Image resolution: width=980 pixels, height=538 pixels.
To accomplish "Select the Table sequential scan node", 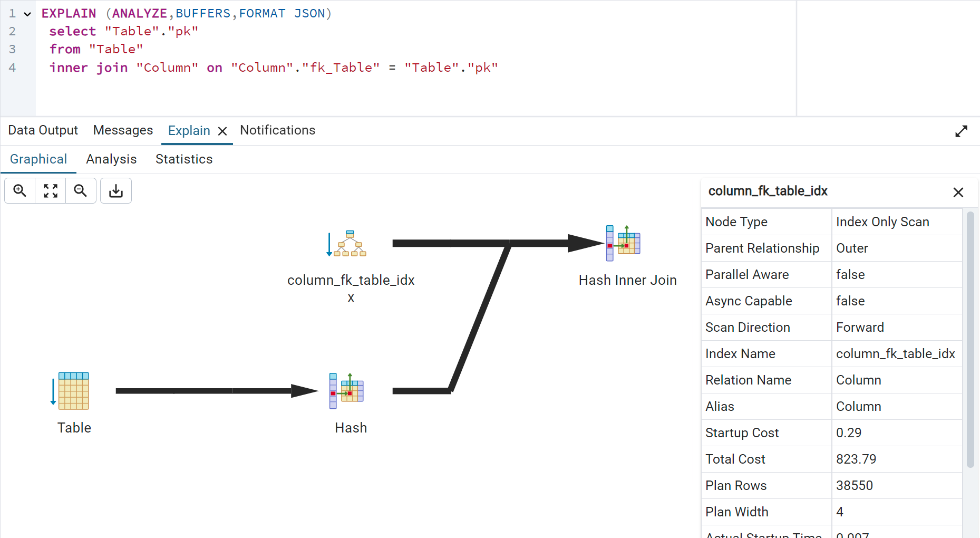I will pyautogui.click(x=73, y=391).
